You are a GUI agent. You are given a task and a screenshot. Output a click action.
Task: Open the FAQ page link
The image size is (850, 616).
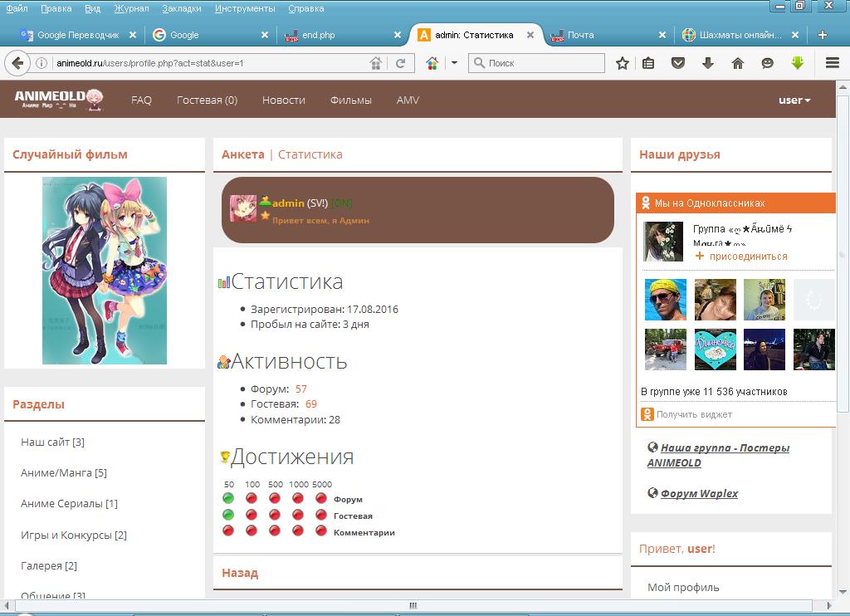click(x=141, y=100)
